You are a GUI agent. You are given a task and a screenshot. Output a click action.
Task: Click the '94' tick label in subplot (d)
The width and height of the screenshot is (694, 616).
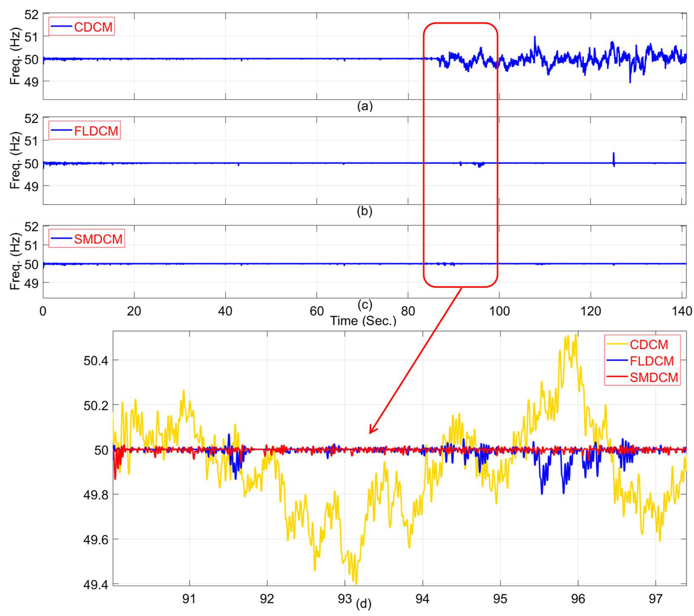(x=422, y=598)
